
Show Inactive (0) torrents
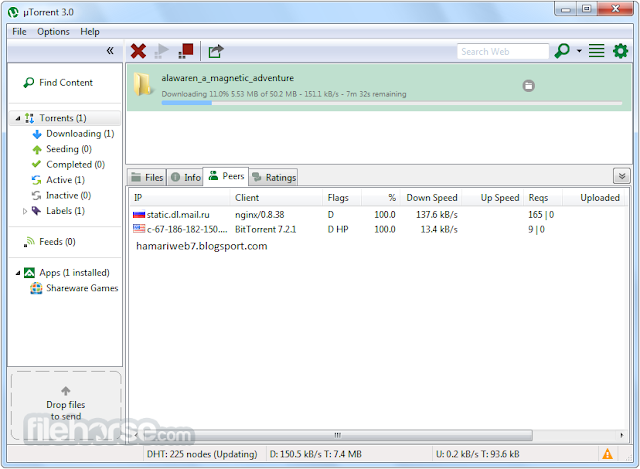point(62,196)
